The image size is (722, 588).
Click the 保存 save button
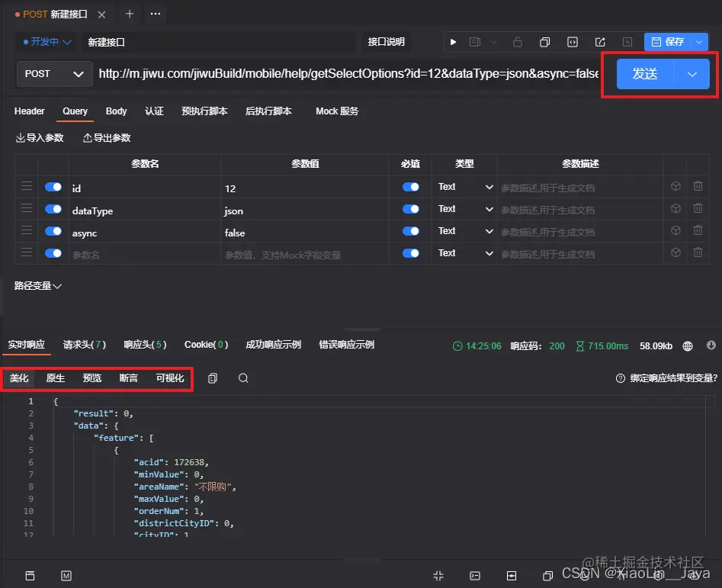point(668,42)
